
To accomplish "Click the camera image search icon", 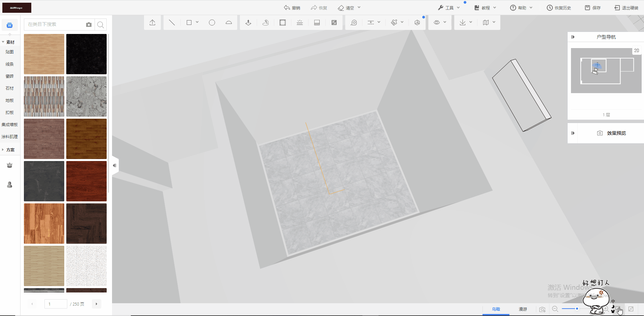I will [89, 25].
